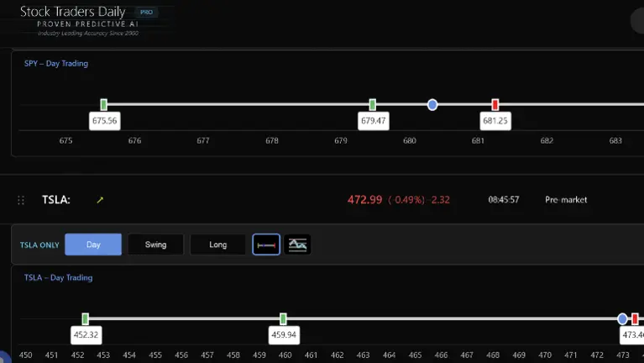The width and height of the screenshot is (644, 363).
Task: Click the blue SPY current price dot
Action: pyautogui.click(x=432, y=105)
